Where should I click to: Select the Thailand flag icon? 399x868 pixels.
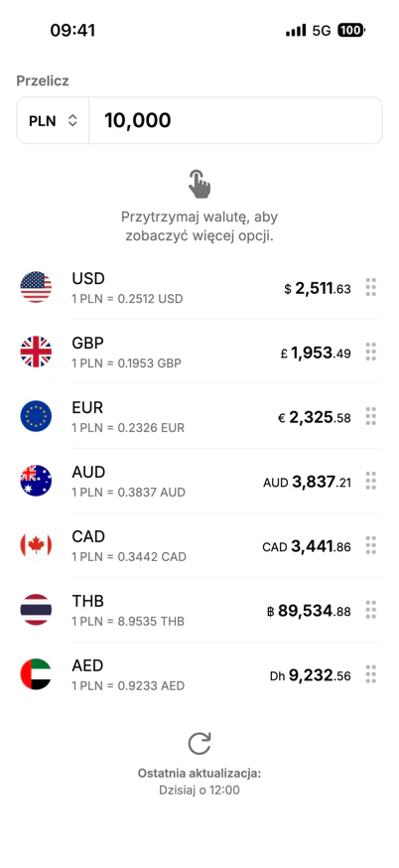[x=36, y=610]
